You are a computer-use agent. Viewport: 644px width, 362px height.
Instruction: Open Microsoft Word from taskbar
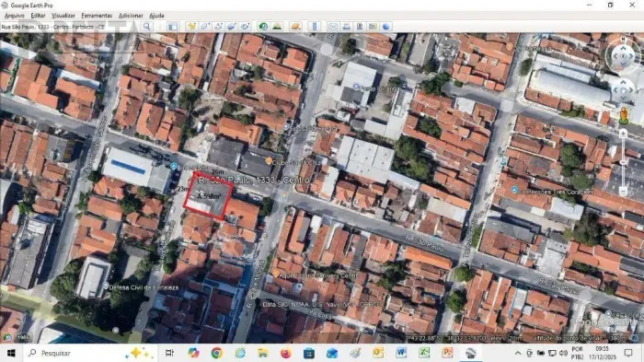pos(401,353)
